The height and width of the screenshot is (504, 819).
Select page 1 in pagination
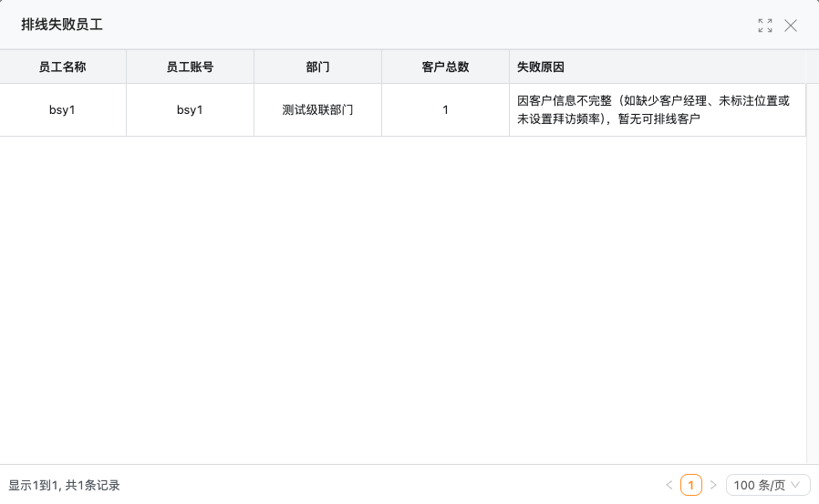pos(691,486)
